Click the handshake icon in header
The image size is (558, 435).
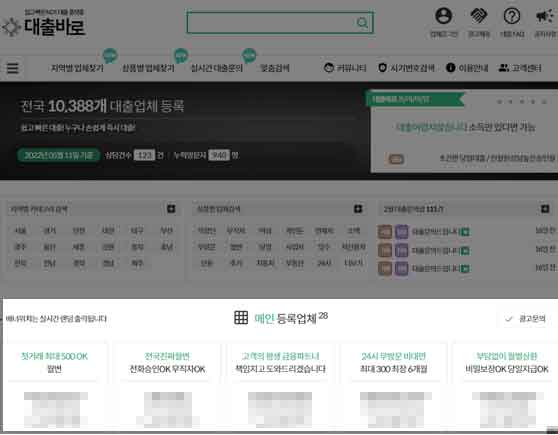click(x=479, y=16)
